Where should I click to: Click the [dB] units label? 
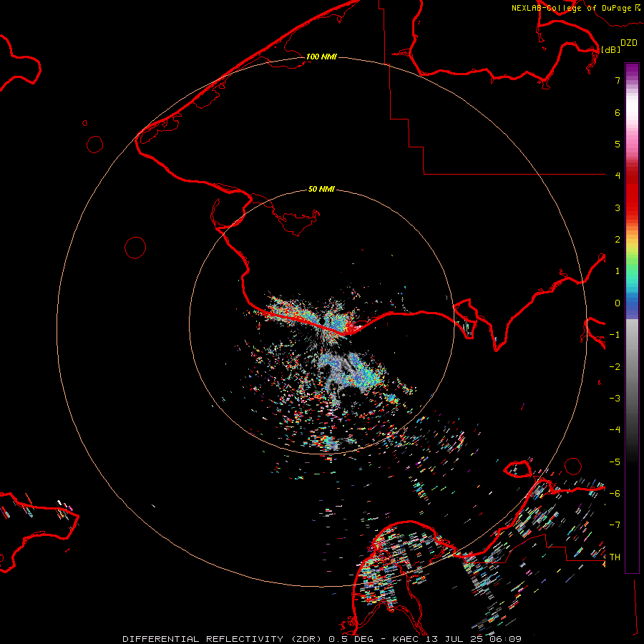click(x=610, y=50)
